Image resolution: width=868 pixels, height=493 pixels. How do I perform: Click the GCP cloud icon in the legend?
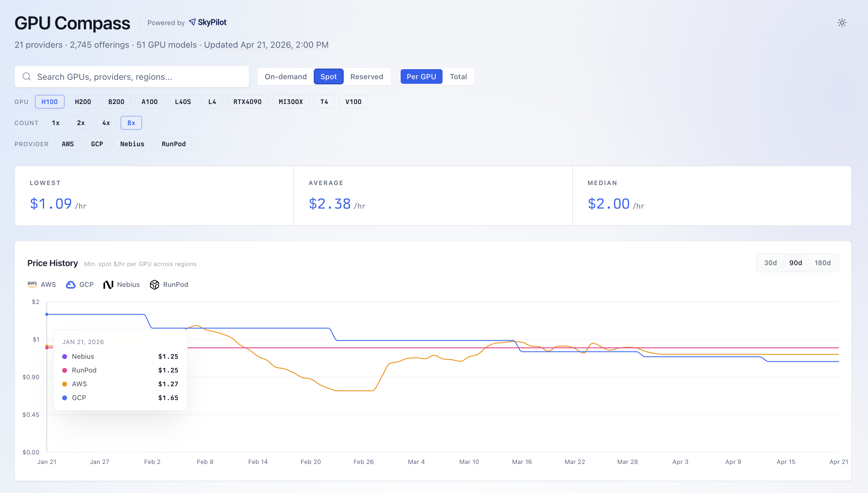70,284
